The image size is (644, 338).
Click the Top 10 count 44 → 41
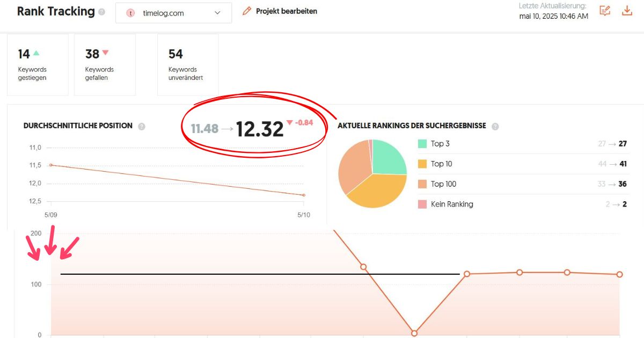[612, 164]
